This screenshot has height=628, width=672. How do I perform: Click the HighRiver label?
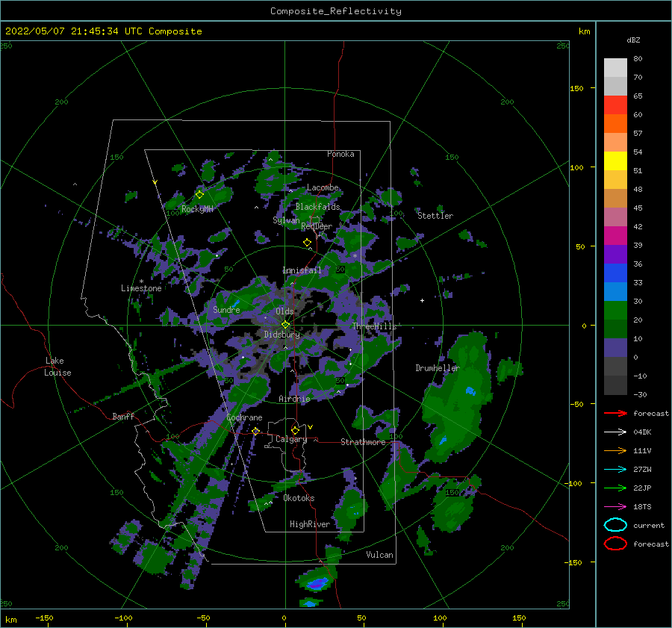click(x=309, y=524)
